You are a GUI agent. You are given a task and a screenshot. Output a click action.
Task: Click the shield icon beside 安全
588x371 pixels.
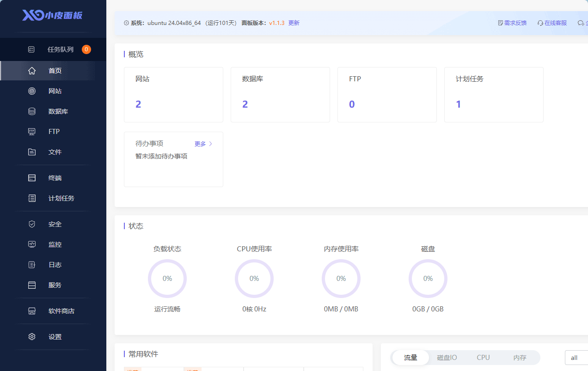coord(32,224)
